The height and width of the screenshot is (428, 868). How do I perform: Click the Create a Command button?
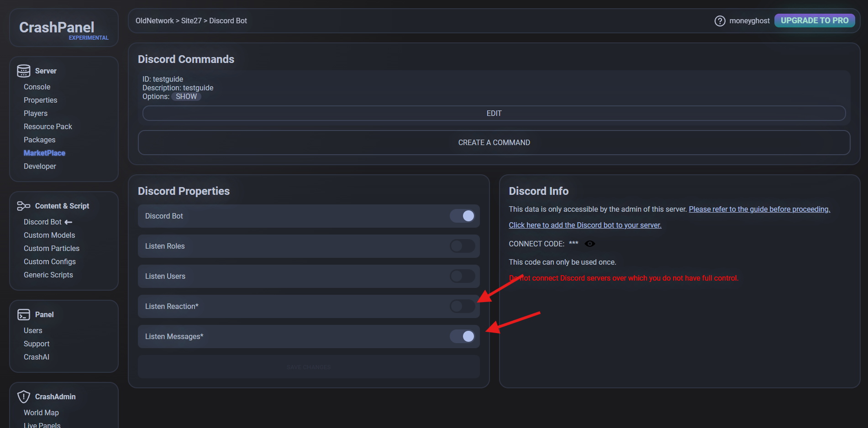(x=494, y=142)
